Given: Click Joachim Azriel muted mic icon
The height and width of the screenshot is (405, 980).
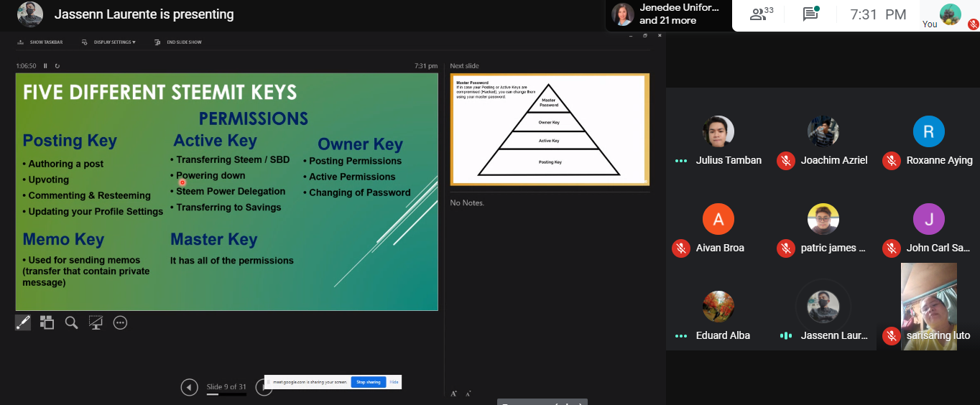Looking at the screenshot, I should (786, 161).
